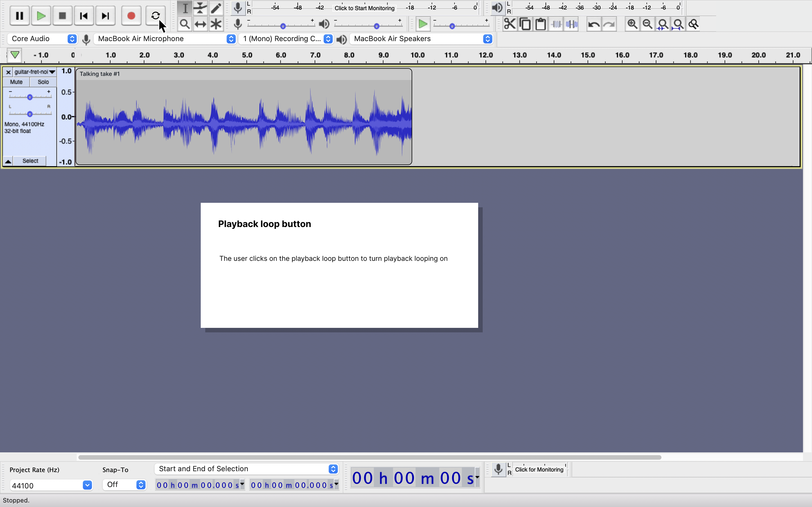The image size is (812, 507).
Task: Zoom in on the waveform
Action: (632, 24)
